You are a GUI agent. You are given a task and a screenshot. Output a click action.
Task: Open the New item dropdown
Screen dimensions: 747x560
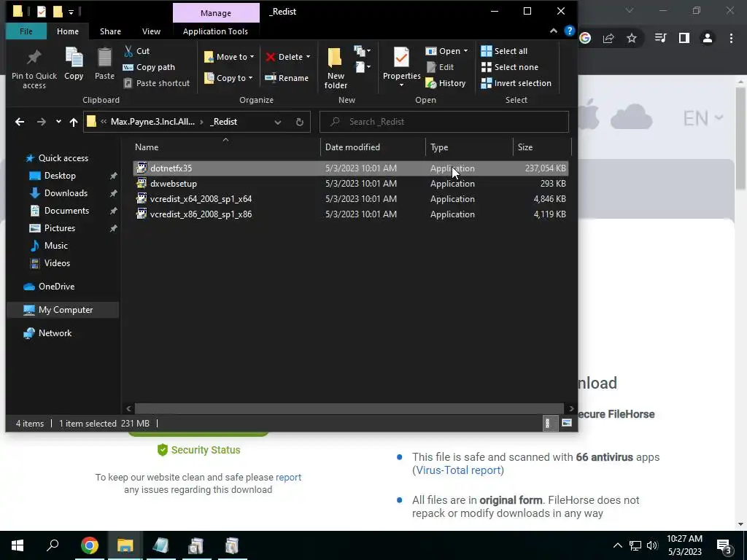click(x=363, y=51)
